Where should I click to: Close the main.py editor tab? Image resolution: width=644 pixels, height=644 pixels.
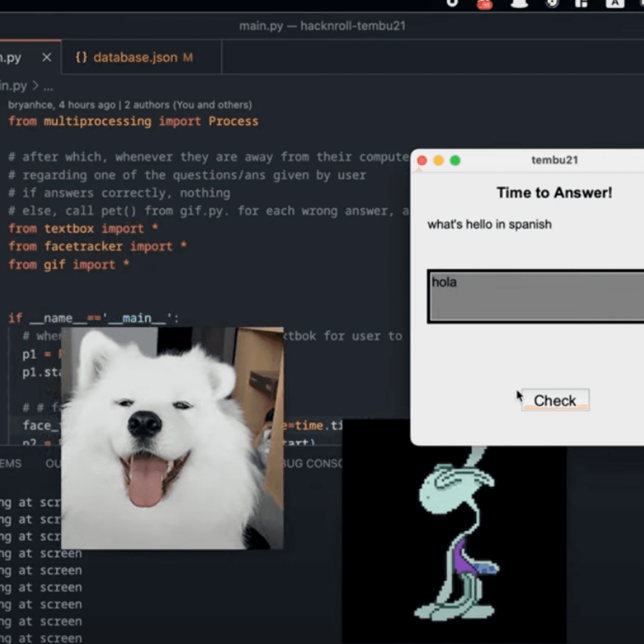coord(47,58)
